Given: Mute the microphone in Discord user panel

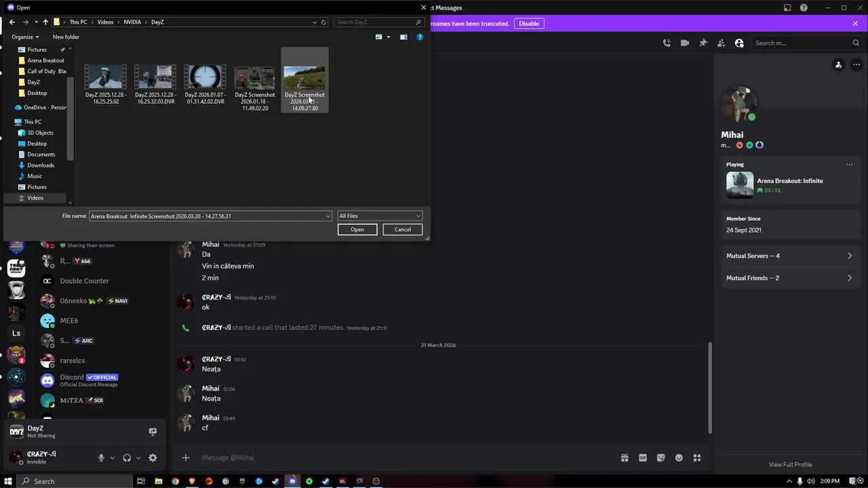Looking at the screenshot, I should tap(101, 458).
